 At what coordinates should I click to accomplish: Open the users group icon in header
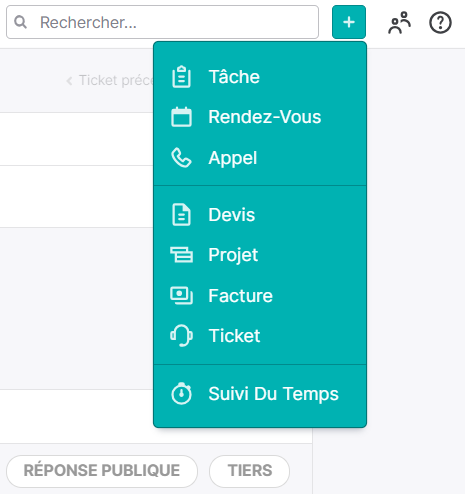(x=399, y=23)
